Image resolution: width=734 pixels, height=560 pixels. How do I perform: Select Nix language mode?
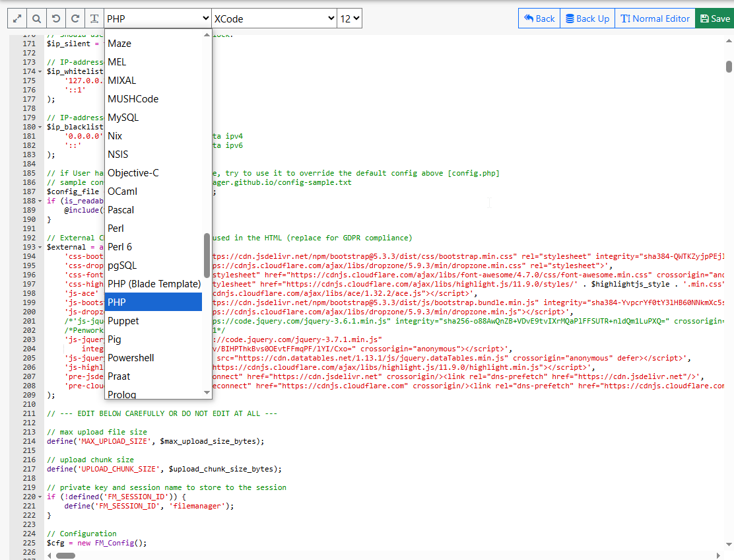point(154,136)
